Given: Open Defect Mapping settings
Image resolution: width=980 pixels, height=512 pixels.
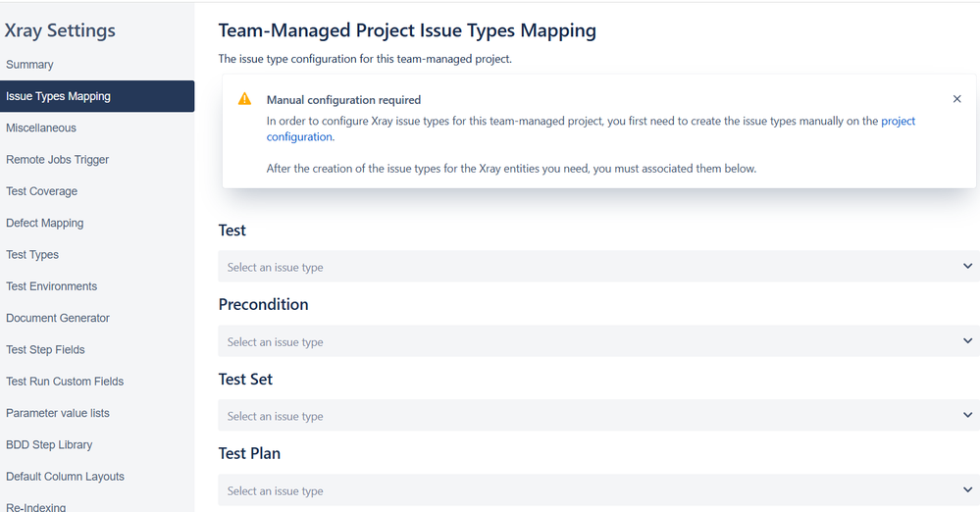Looking at the screenshot, I should 44,224.
